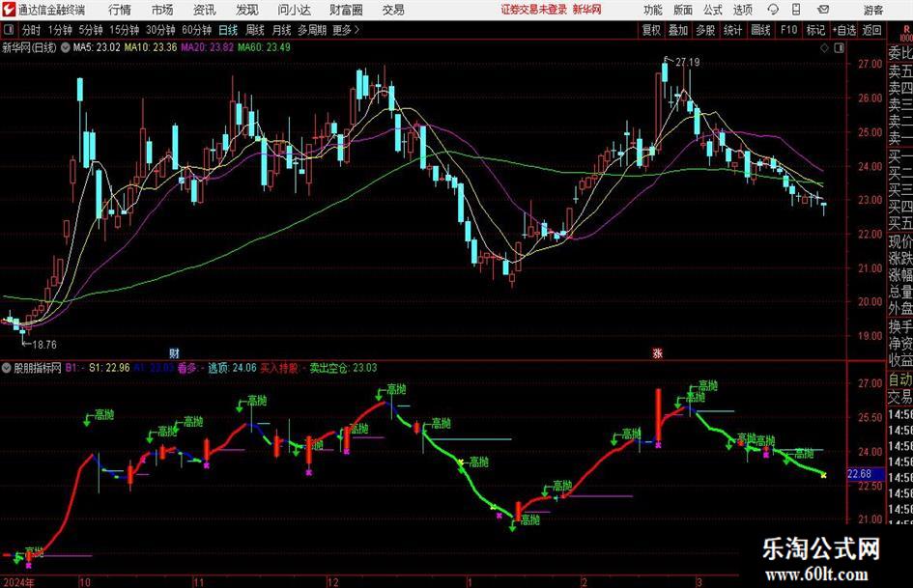Click the 复权 toolbar button
The height and width of the screenshot is (588, 913).
coord(651,30)
